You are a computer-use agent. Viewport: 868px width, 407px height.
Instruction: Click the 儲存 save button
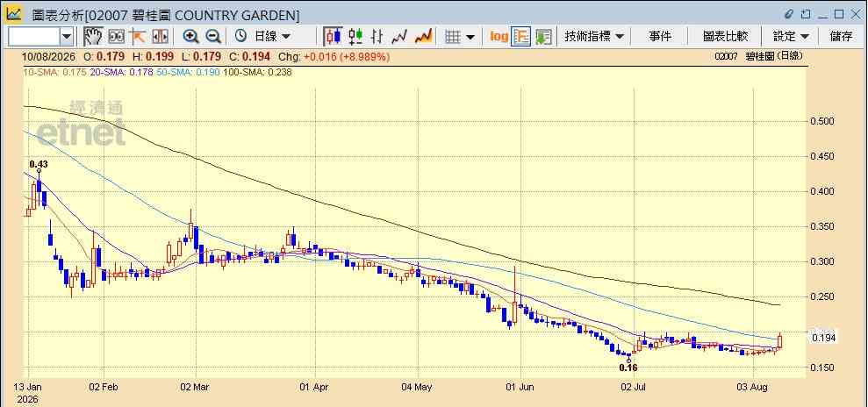click(841, 37)
